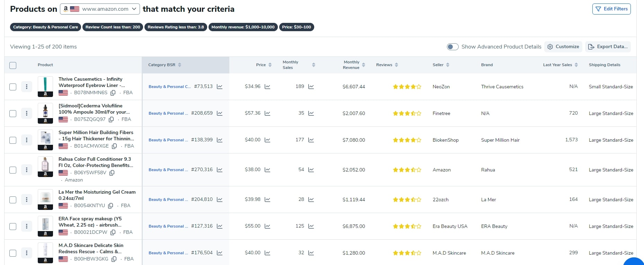
Task: Click the Price: $30–100 filter chip
Action: [297, 27]
